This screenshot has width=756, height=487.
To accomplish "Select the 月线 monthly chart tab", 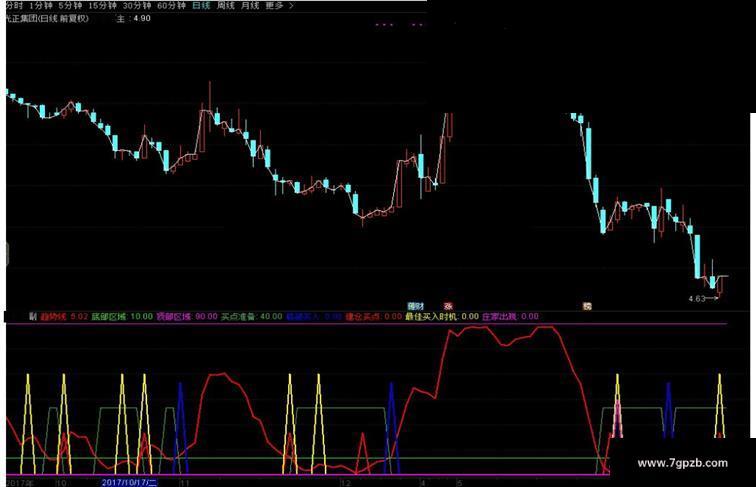I will pyautogui.click(x=250, y=6).
